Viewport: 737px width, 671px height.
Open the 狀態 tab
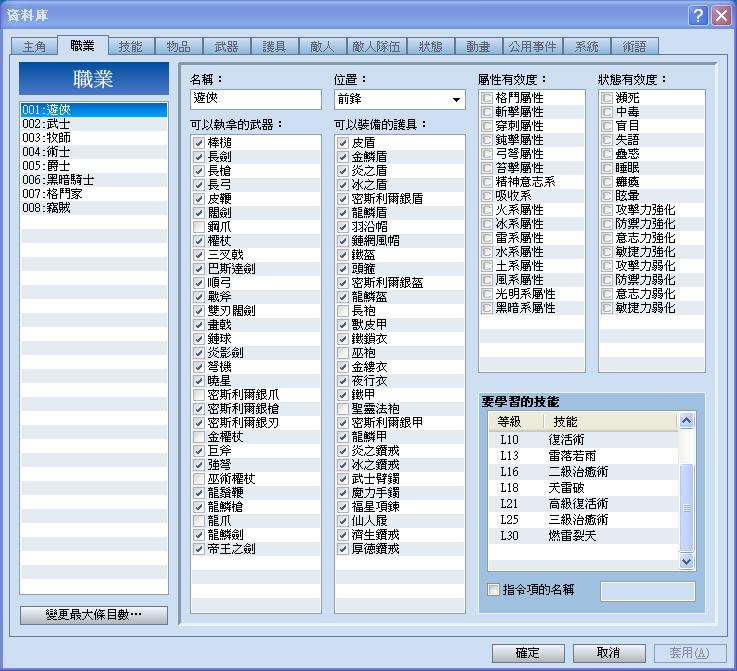click(x=431, y=47)
